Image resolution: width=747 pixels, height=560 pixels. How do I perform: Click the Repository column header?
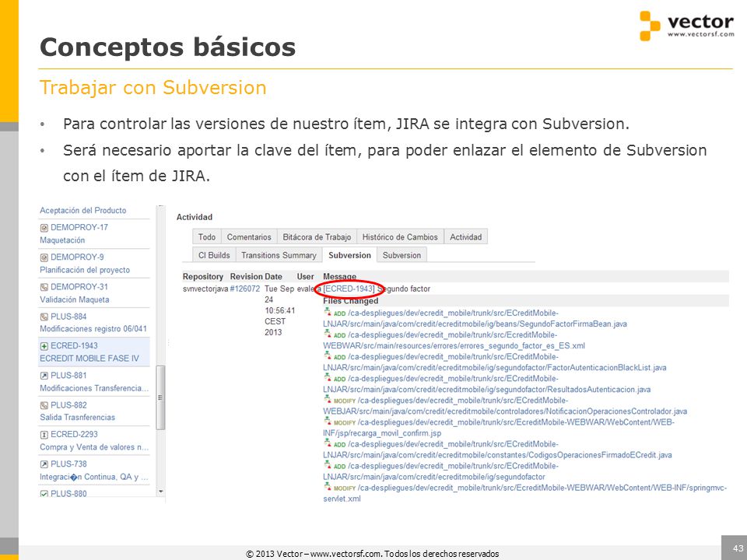pos(203,277)
